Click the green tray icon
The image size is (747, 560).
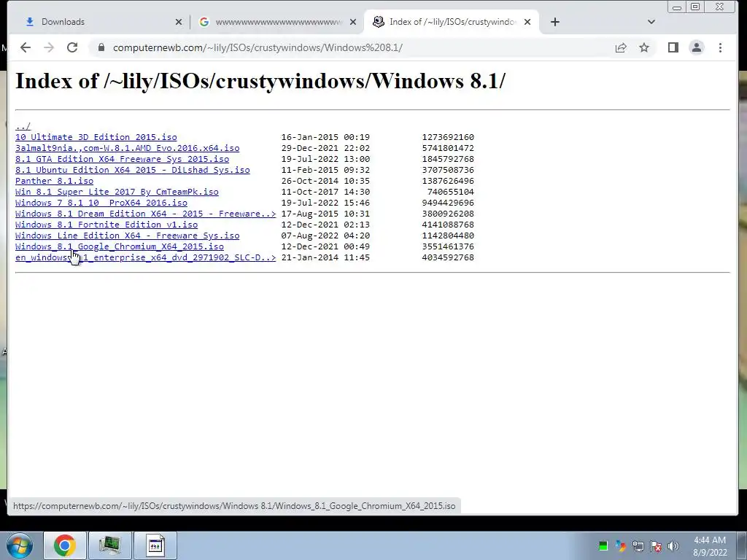[603, 545]
